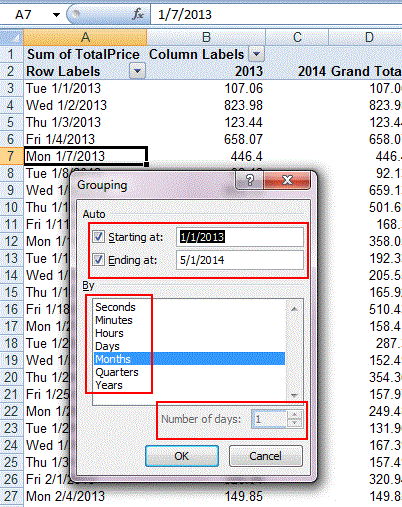Open the Column Labels filter dropdown

pos(256,54)
